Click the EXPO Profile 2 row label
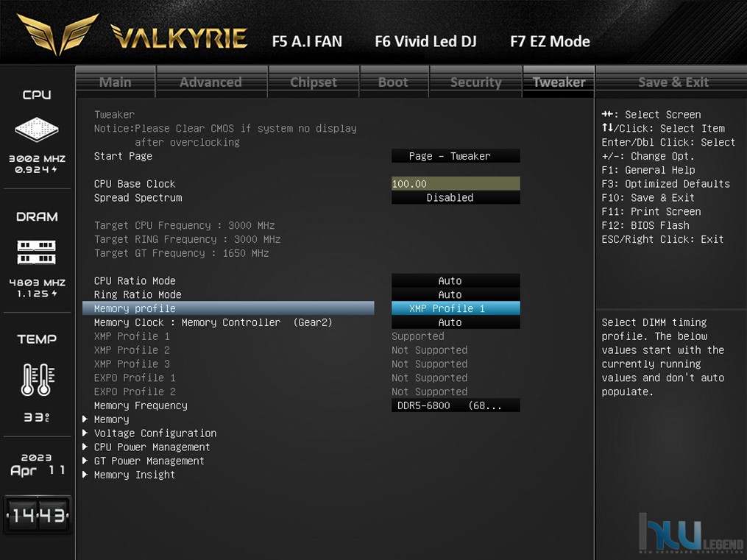This screenshot has width=747, height=560. coord(135,391)
